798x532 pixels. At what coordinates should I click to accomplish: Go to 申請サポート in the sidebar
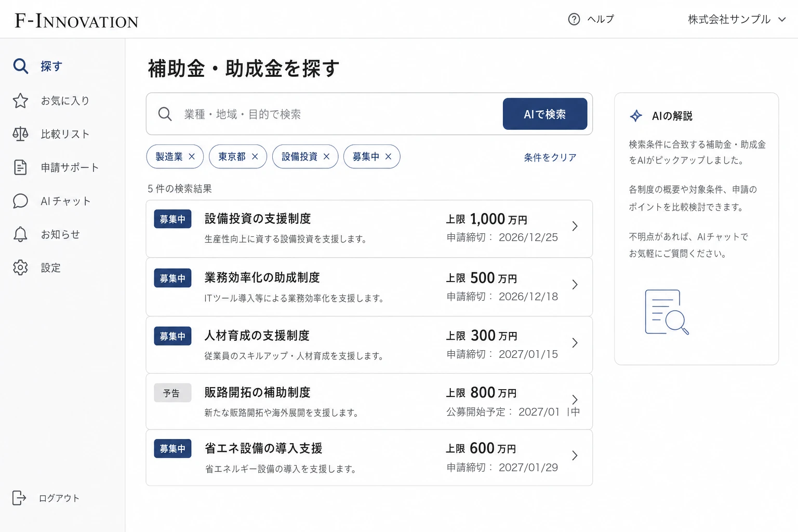point(70,167)
